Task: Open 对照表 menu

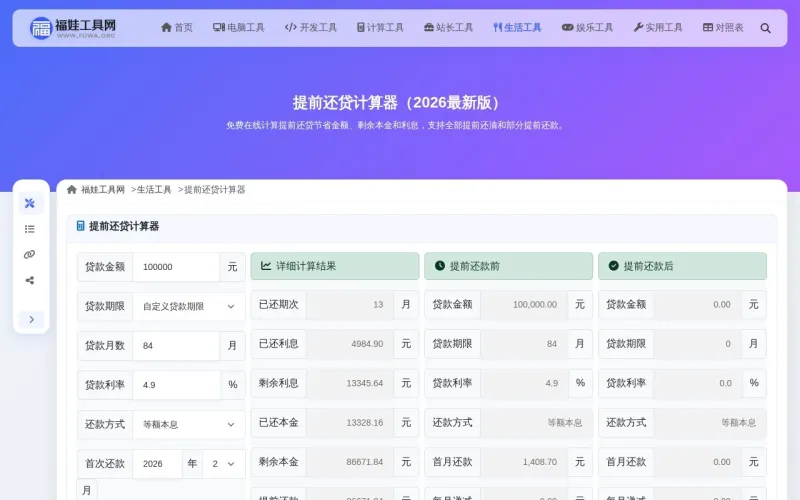Action: (723, 28)
